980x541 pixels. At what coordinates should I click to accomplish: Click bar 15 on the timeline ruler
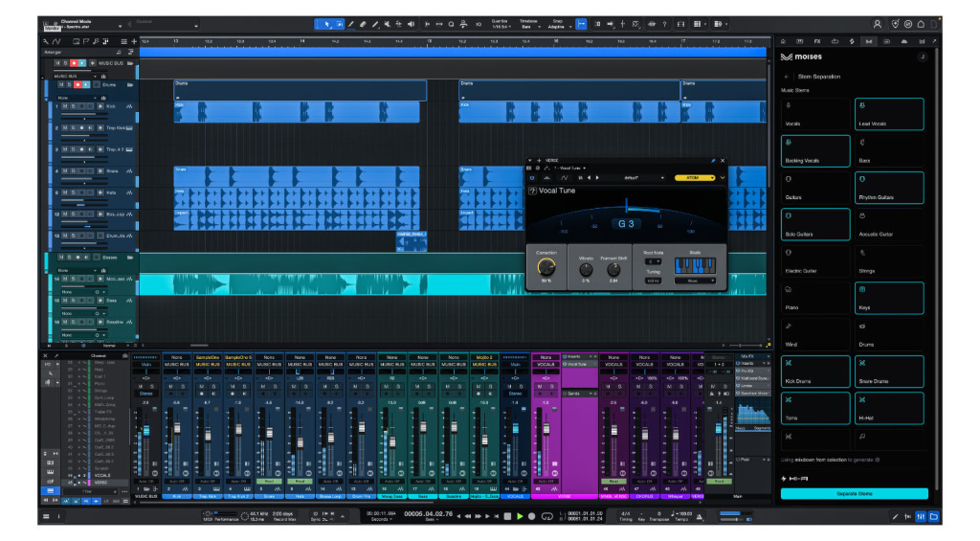click(429, 41)
